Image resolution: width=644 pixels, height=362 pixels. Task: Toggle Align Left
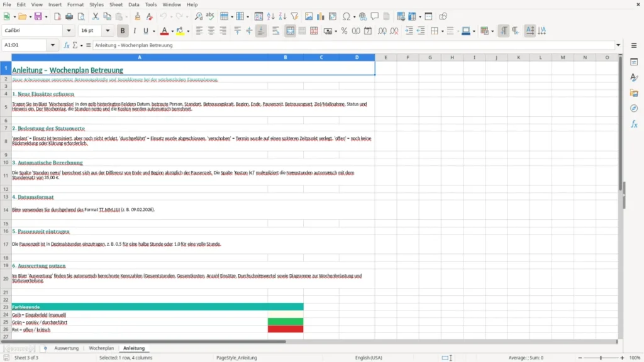point(199,31)
